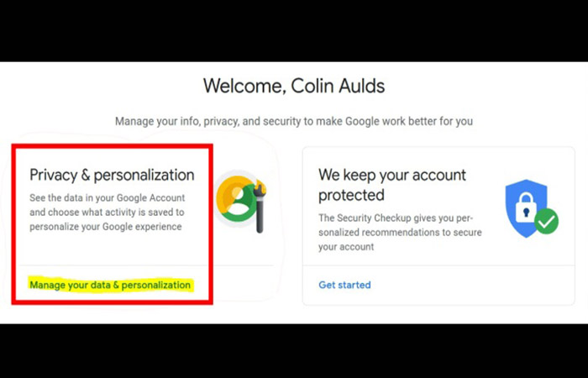588x378 pixels.
Task: Click the See the data in your Google Account description
Action: [x=106, y=212]
